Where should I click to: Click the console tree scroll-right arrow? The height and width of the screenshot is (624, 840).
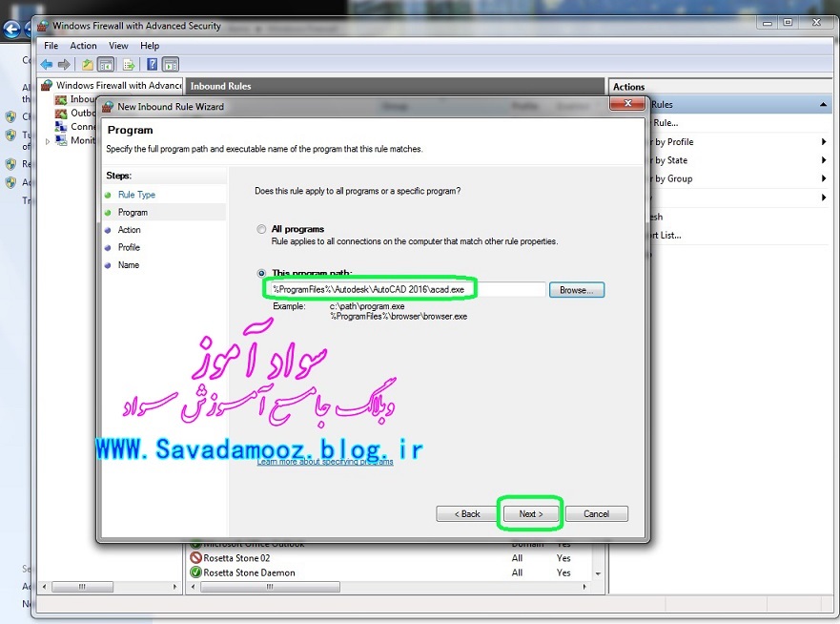pos(174,587)
